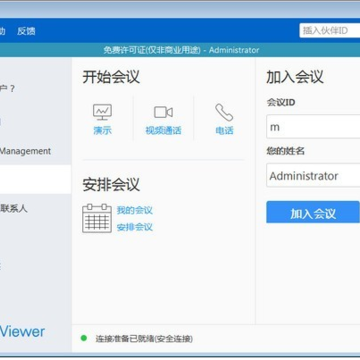Click the 插入伙伴ID partner ID field
This screenshot has height=360, width=360.
(x=330, y=31)
